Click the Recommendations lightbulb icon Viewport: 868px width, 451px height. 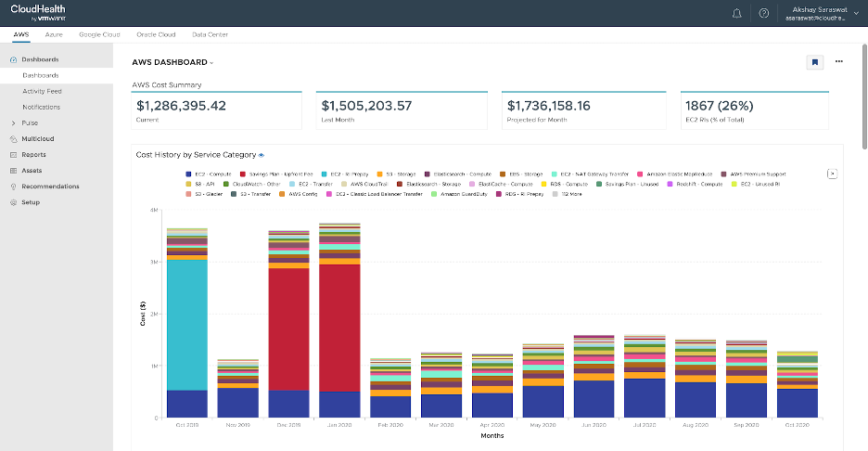coord(13,187)
